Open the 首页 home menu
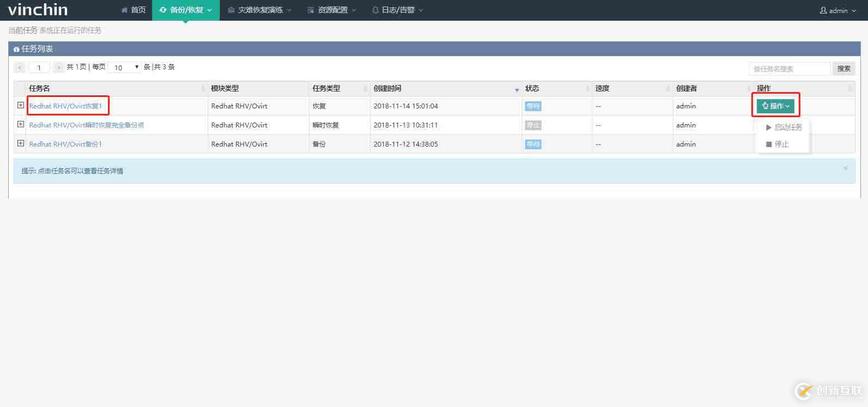 tap(134, 10)
